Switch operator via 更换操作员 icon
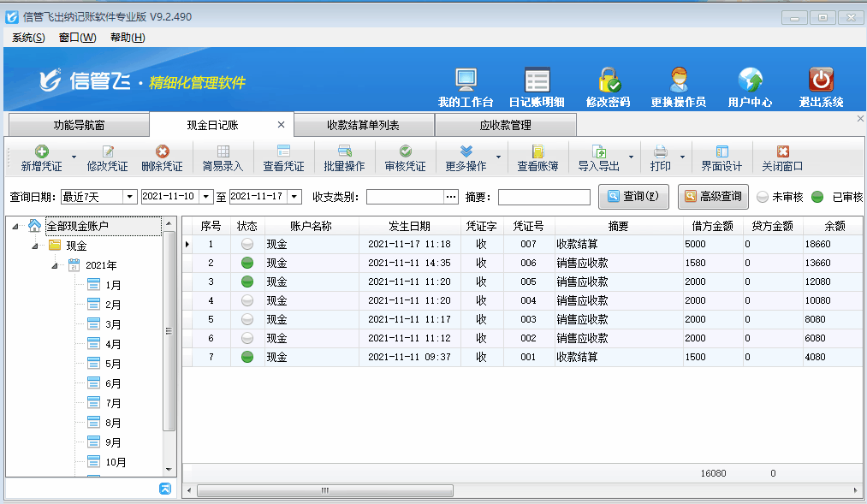 click(x=678, y=80)
